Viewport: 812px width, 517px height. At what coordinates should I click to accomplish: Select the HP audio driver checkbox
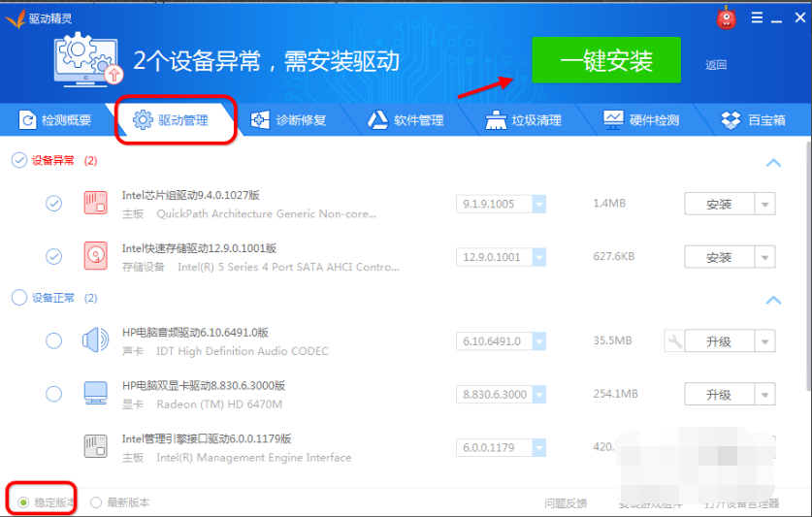pos(54,340)
